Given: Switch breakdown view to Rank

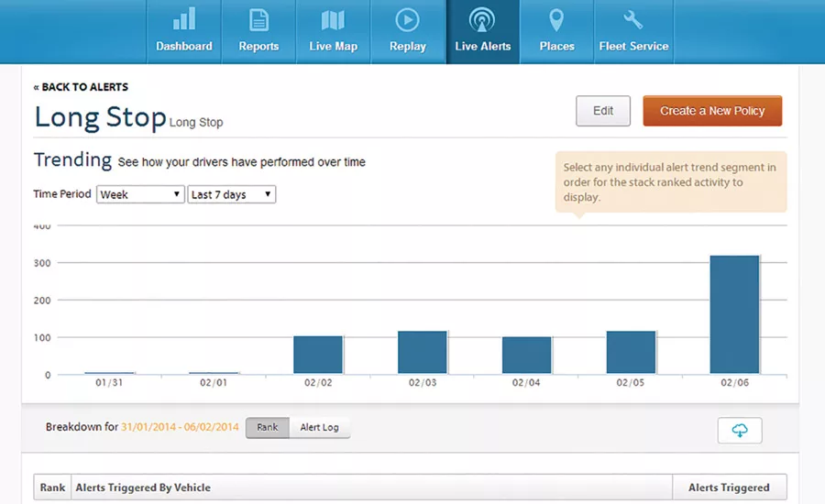Looking at the screenshot, I should 268,427.
